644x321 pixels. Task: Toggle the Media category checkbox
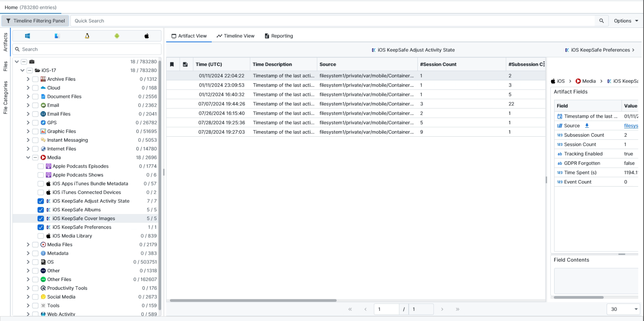(35, 158)
